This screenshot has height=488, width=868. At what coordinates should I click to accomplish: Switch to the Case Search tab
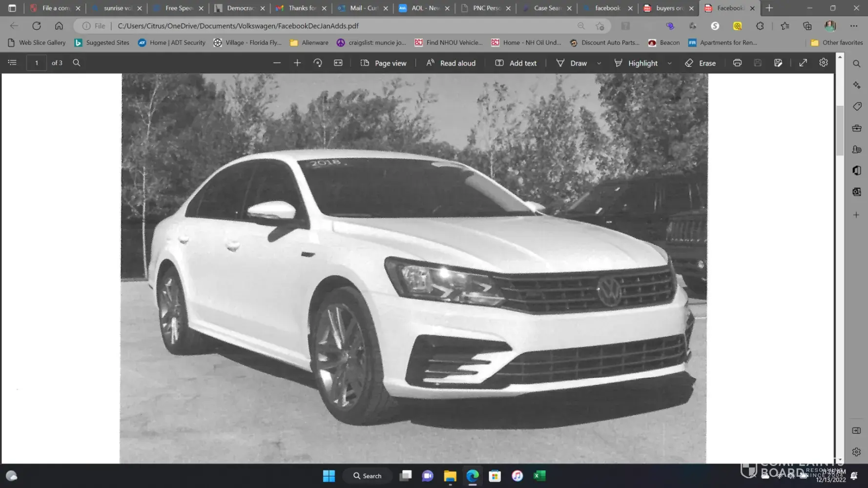[547, 8]
